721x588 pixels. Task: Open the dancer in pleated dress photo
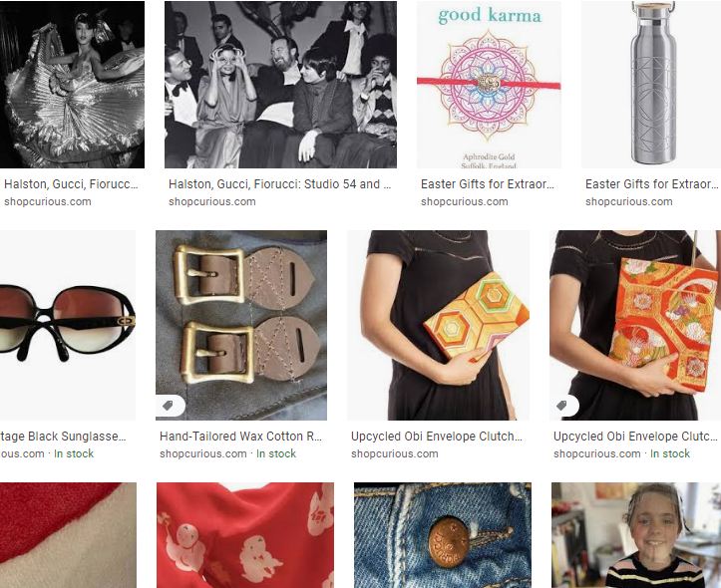click(72, 85)
